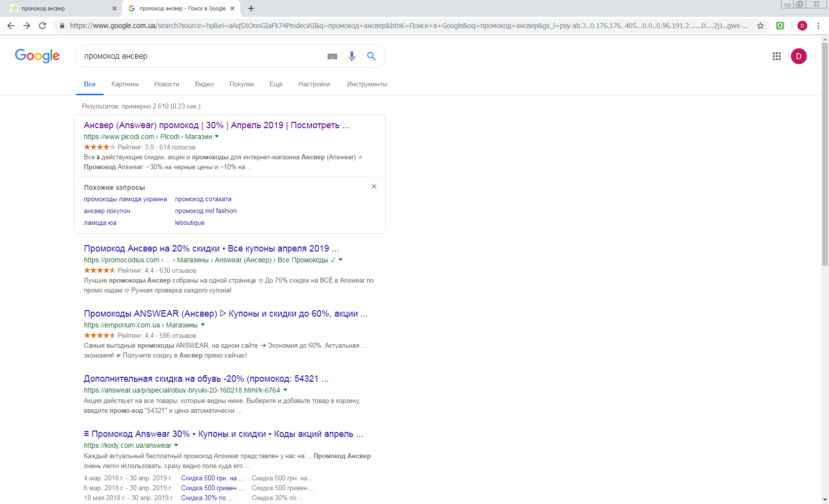The image size is (829, 504).
Task: Run the search with the magnifier icon
Action: coord(372,56)
